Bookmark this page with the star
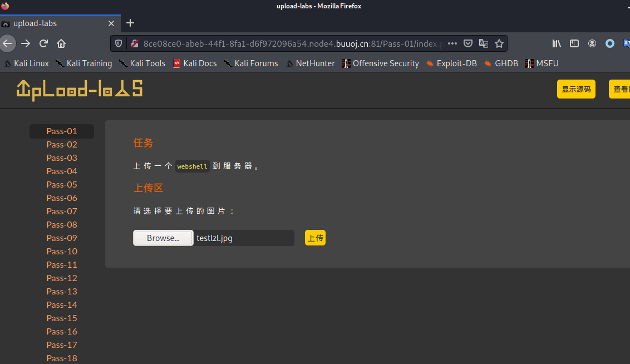 point(499,43)
